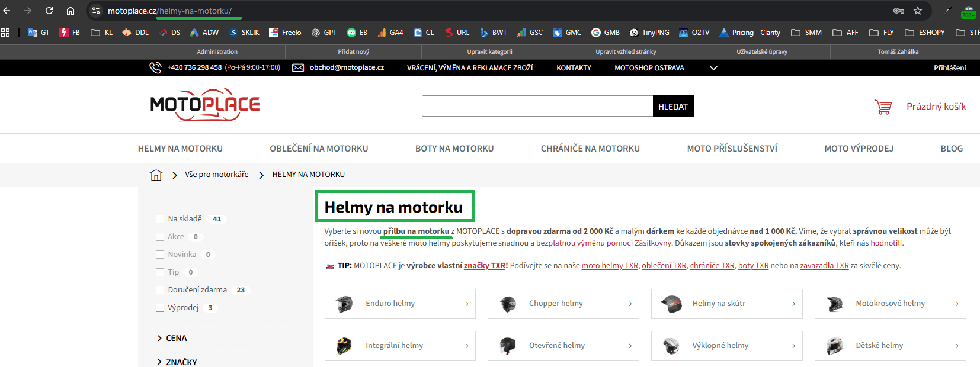Go back with the browser back arrow
The height and width of the screenshot is (367, 980).
pyautogui.click(x=7, y=11)
